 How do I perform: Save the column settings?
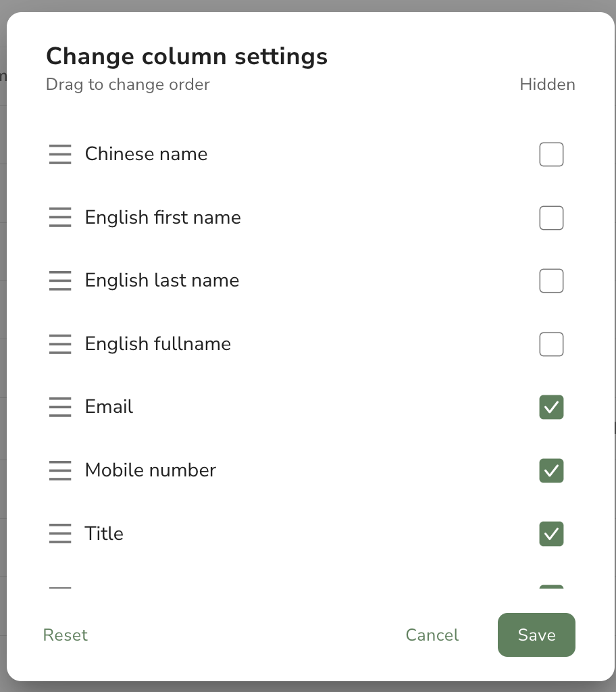coord(536,635)
